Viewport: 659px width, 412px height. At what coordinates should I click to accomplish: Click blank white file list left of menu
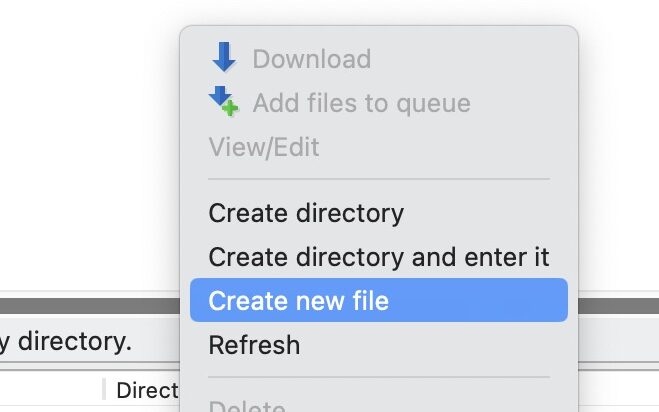pyautogui.click(x=90, y=145)
